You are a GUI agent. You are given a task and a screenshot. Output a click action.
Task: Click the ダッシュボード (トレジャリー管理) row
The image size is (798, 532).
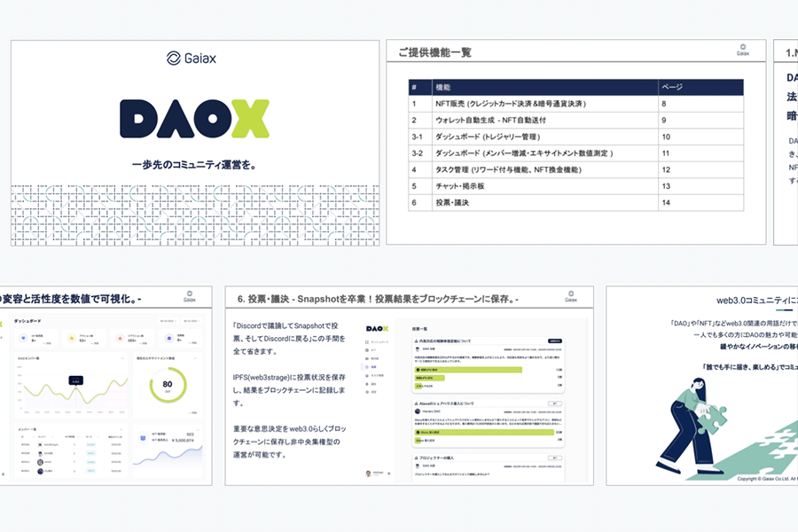pos(575,137)
